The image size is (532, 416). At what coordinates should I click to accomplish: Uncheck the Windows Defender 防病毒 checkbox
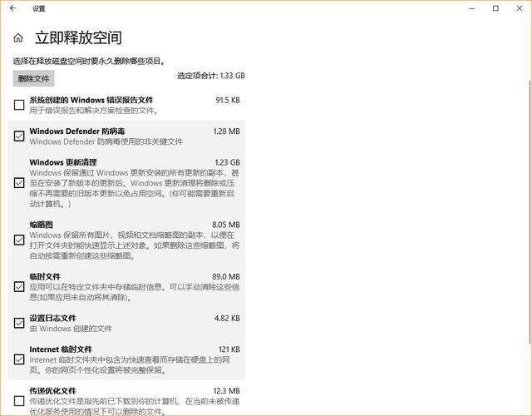coord(19,136)
